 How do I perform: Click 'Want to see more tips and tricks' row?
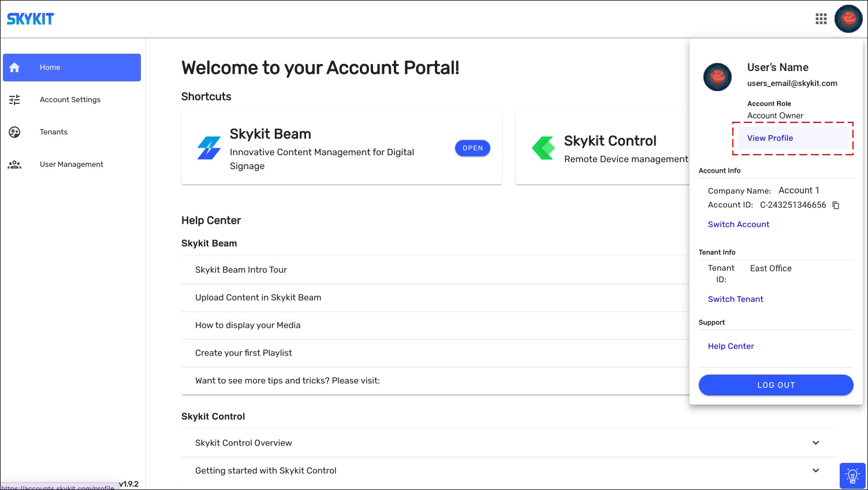[x=435, y=380]
